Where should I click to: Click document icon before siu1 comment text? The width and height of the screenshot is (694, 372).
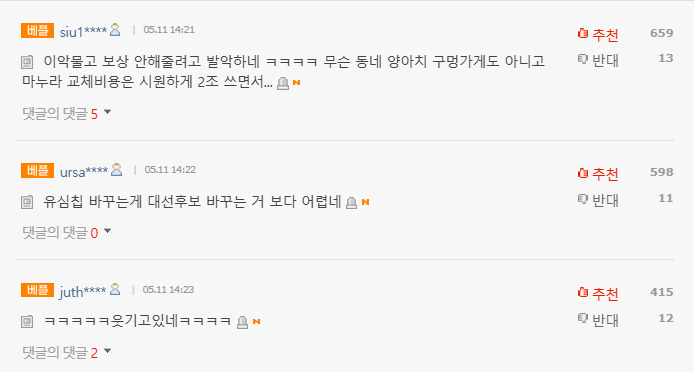pyautogui.click(x=27, y=62)
